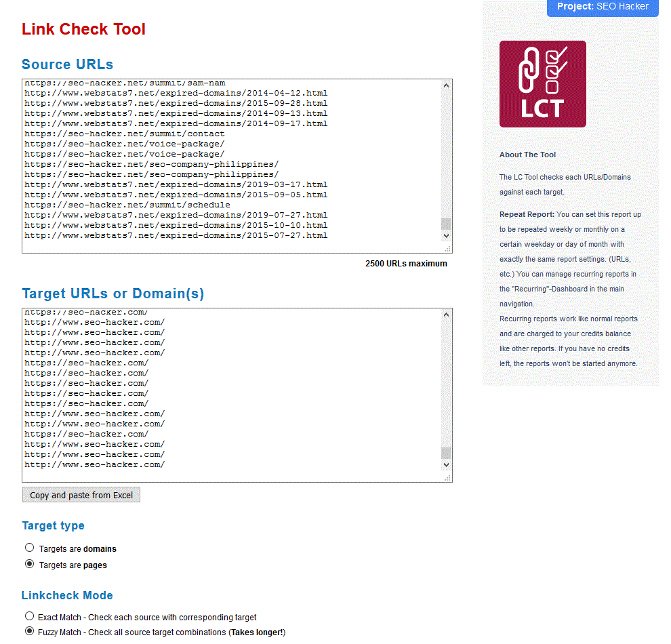
Task: Select Targets are domains option
Action: pos(29,548)
